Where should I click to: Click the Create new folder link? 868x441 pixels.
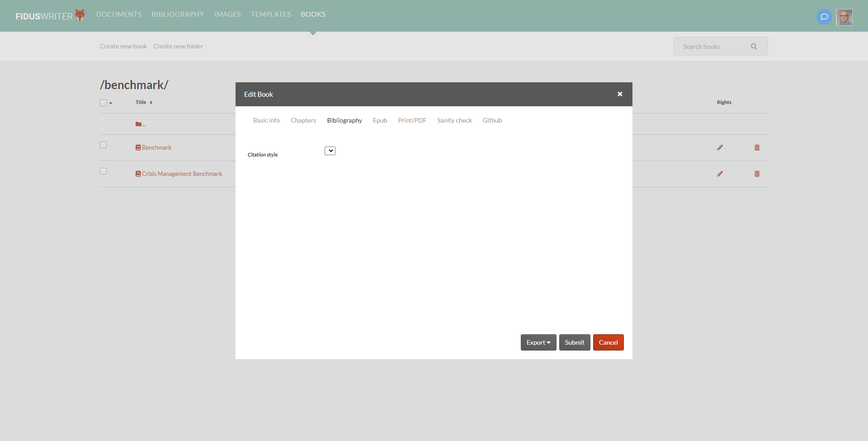coord(178,46)
